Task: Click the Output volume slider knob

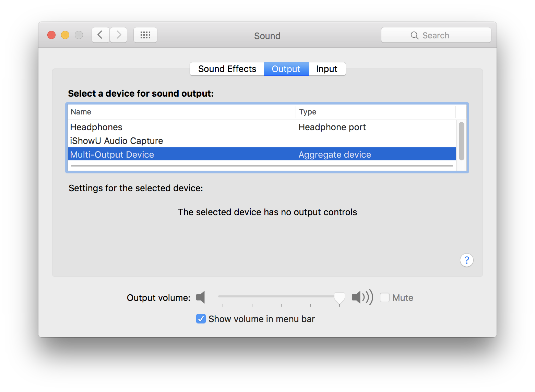Action: (340, 297)
